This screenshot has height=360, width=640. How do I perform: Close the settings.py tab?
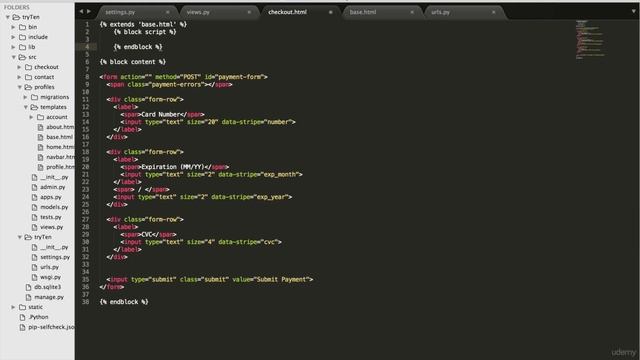tap(168, 12)
